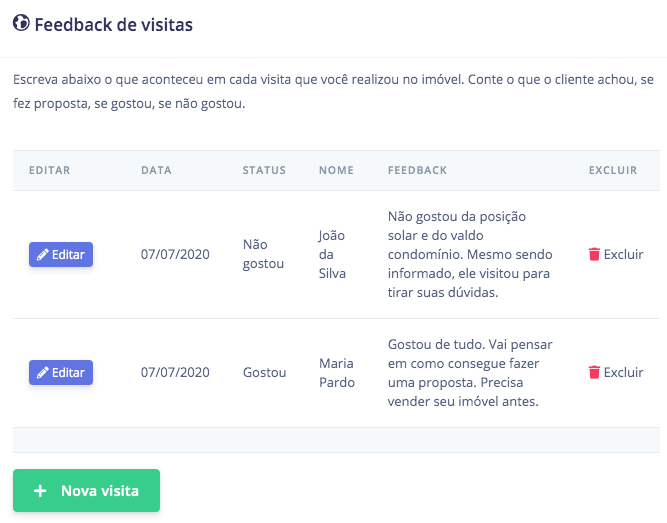The image size is (667, 523).
Task: Select feedback text about posição solar
Action: 470,254
